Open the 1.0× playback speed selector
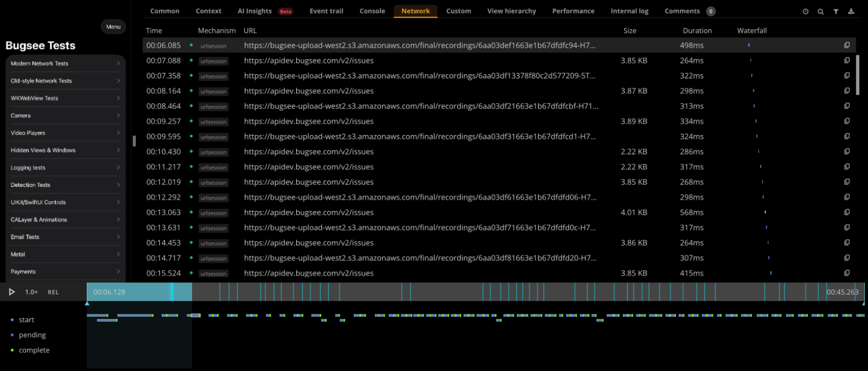 point(32,292)
